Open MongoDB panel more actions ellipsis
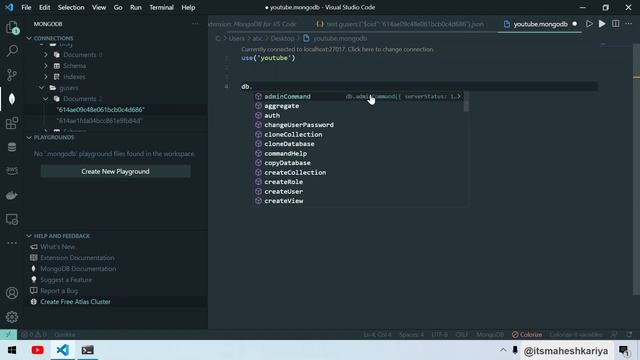The image size is (640, 360). 195,24
